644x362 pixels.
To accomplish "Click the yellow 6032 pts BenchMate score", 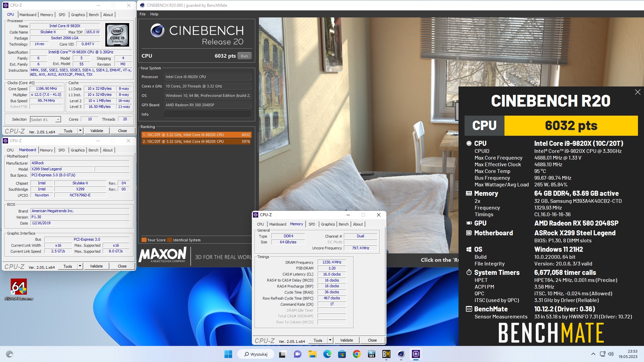I will [x=571, y=126].
